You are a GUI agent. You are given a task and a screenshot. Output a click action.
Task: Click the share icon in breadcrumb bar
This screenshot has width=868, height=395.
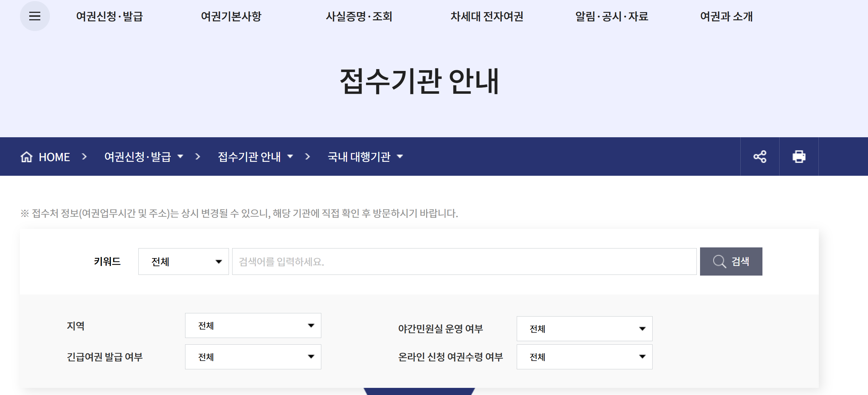coord(760,157)
